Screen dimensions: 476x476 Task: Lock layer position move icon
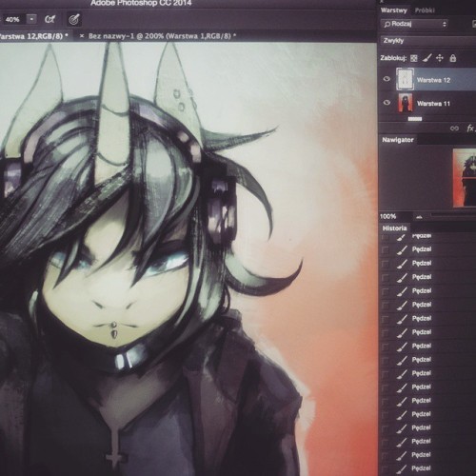point(440,58)
